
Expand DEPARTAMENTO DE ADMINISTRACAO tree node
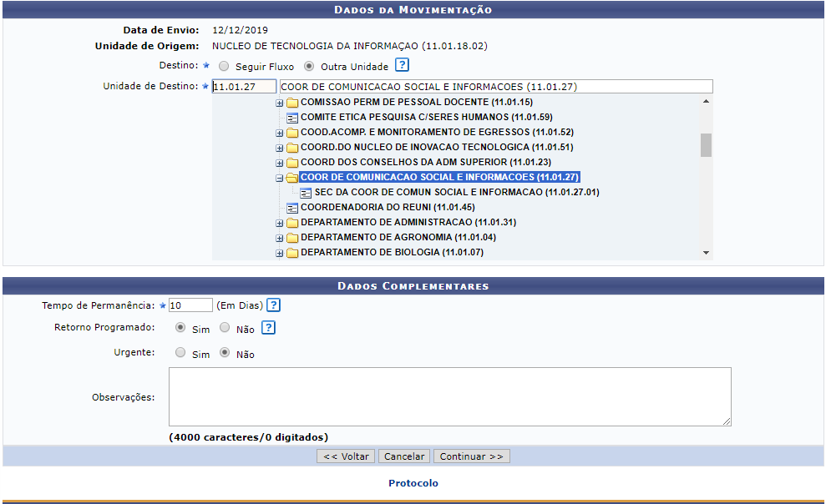click(280, 223)
